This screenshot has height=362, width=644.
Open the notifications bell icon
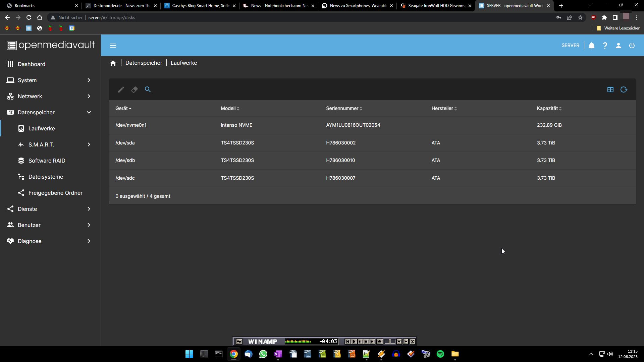click(x=592, y=46)
